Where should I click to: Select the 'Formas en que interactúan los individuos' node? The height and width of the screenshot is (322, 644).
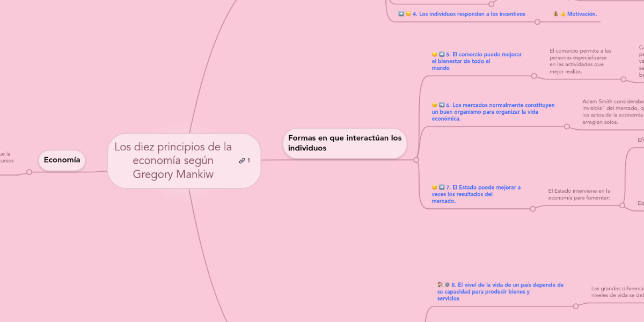pyautogui.click(x=345, y=143)
